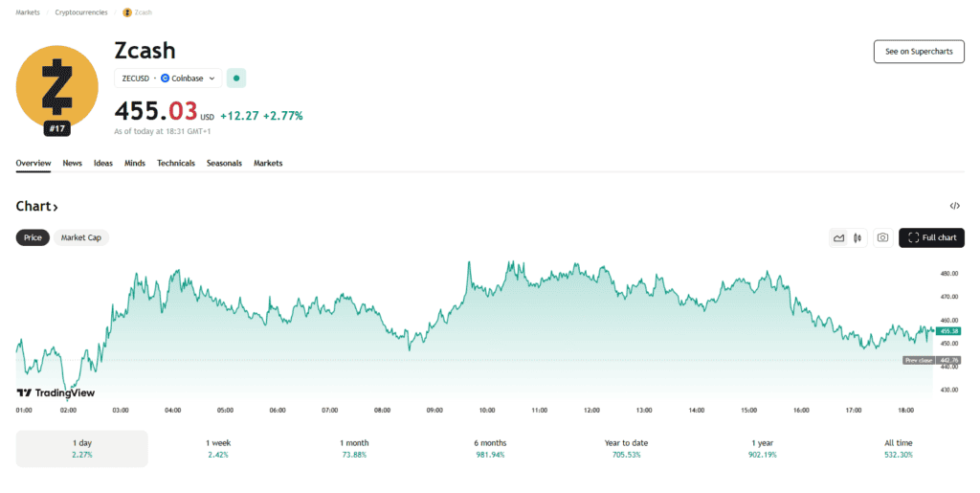This screenshot has width=980, height=493.
Task: Switch to candlestick chart style
Action: pos(857,238)
